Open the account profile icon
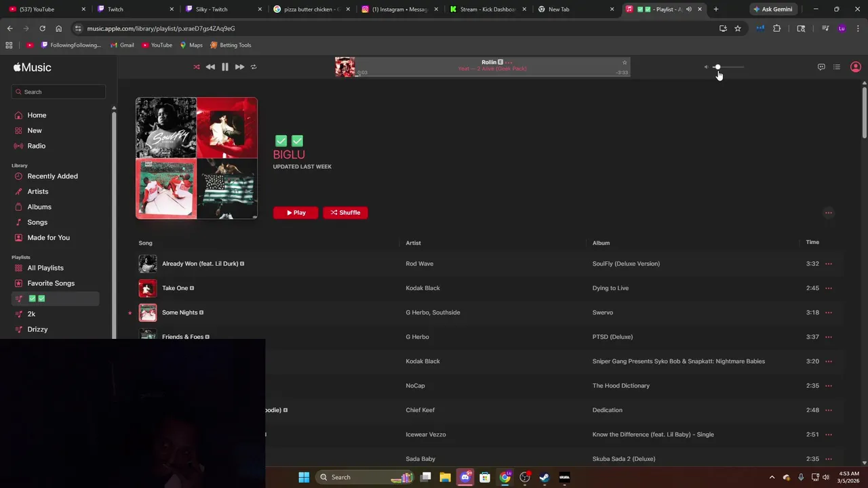The width and height of the screenshot is (868, 488). click(x=856, y=67)
